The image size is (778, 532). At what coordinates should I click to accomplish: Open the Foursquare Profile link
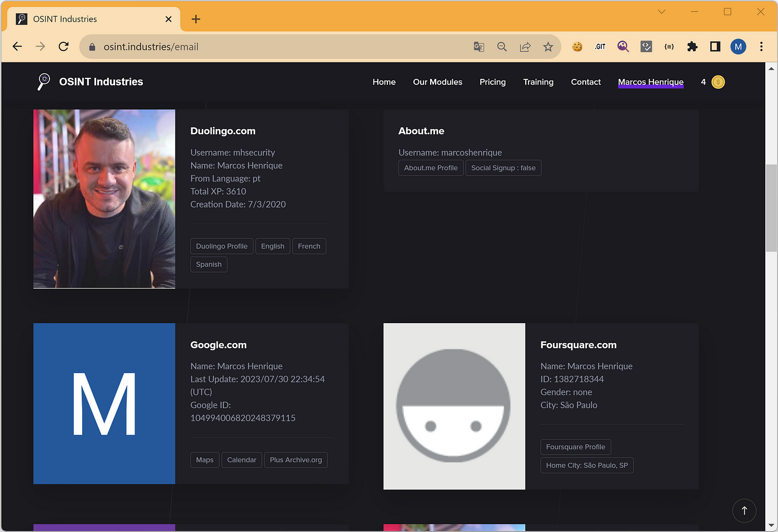coord(576,447)
